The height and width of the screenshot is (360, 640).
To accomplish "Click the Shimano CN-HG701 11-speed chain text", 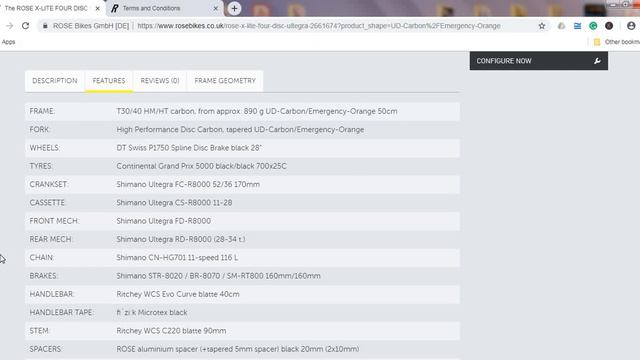I will click(x=177, y=258).
